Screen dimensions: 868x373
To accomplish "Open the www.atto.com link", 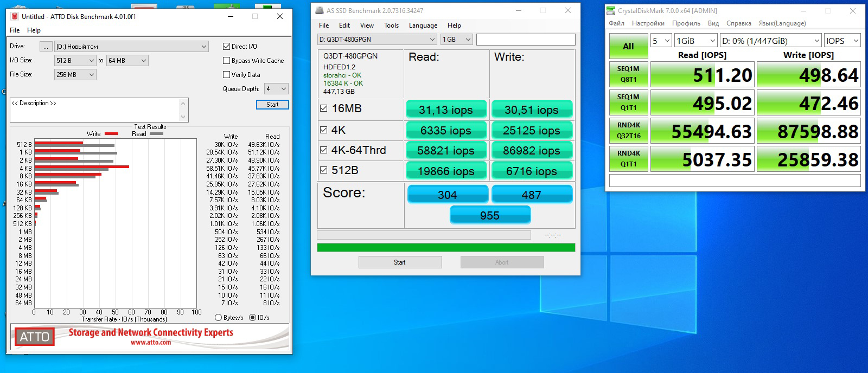I will [151, 343].
